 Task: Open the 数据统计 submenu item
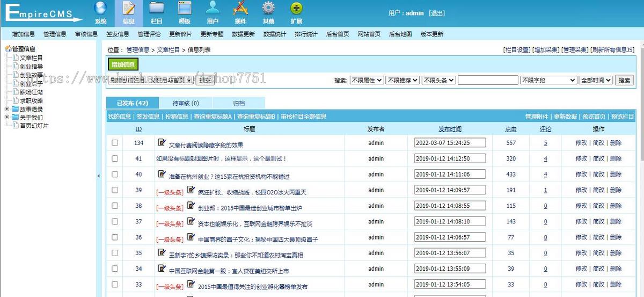[x=275, y=34]
